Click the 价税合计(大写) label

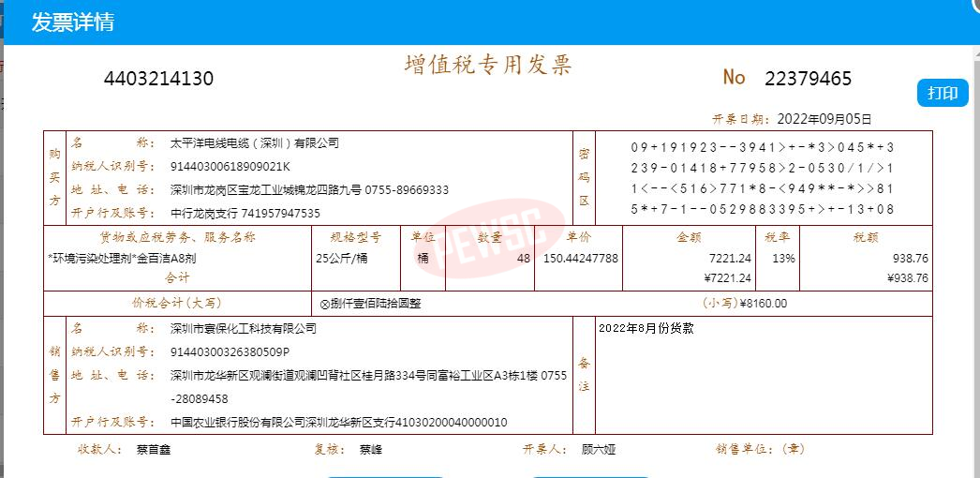pyautogui.click(x=177, y=304)
